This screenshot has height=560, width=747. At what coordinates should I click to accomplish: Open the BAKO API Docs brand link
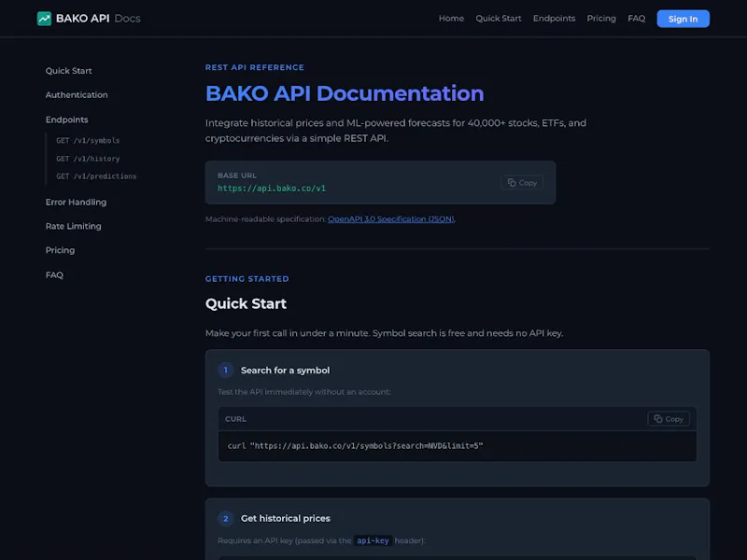(89, 19)
